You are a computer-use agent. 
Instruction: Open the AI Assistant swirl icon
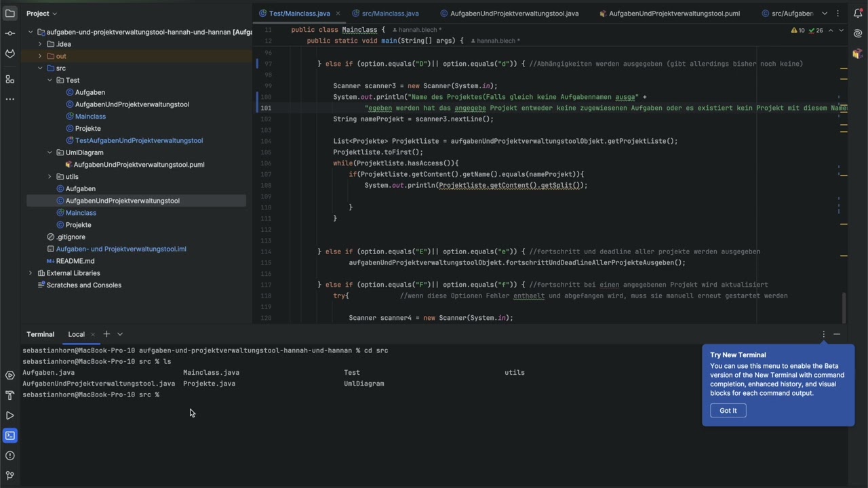point(858,33)
